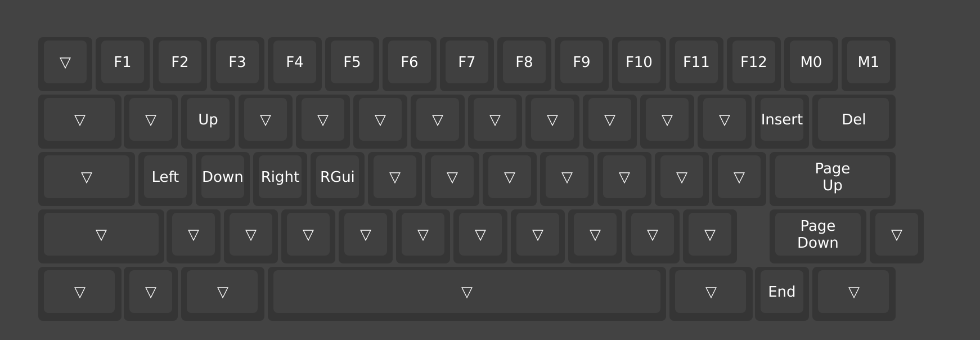Viewport: 980px width, 340px height.
Task: Click the Up arrow key
Action: [208, 120]
